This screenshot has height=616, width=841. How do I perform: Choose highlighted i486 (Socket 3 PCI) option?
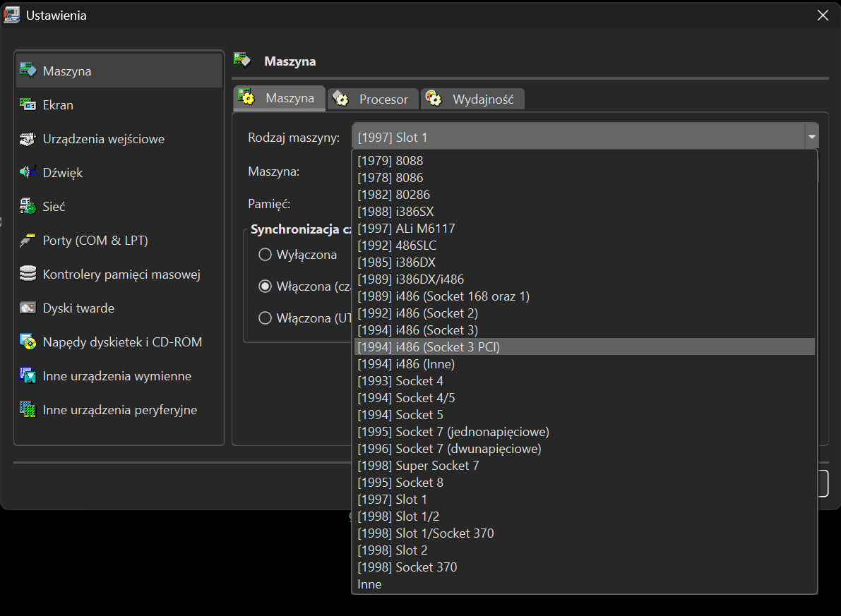click(x=585, y=347)
